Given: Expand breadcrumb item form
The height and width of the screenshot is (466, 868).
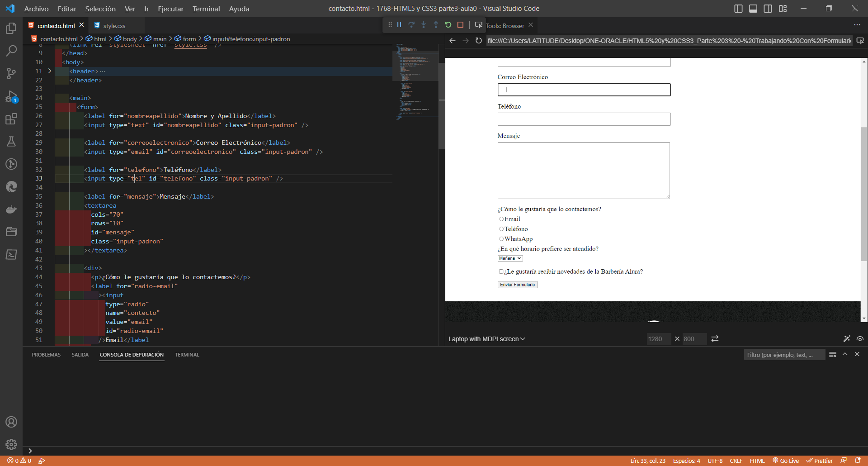Looking at the screenshot, I should click(x=185, y=39).
